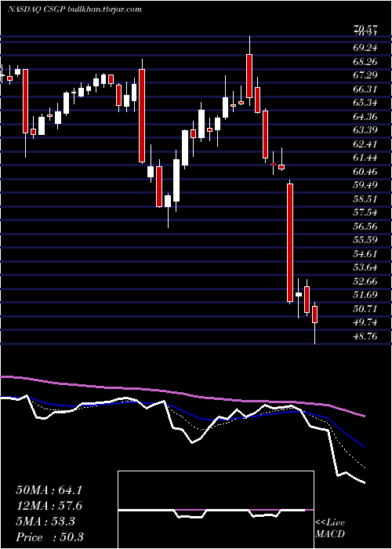392x549 pixels.
Task: Click the 12MA : 57.6 readout
Action: [49, 506]
